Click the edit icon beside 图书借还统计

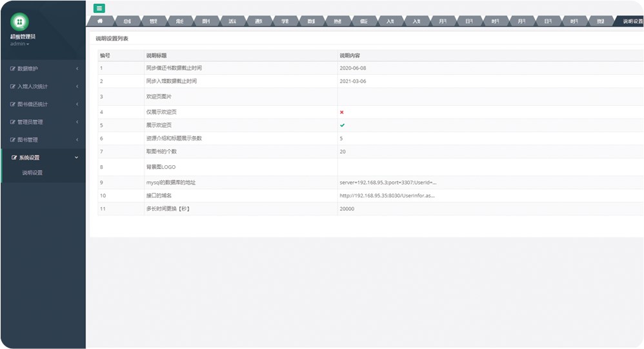pos(12,105)
